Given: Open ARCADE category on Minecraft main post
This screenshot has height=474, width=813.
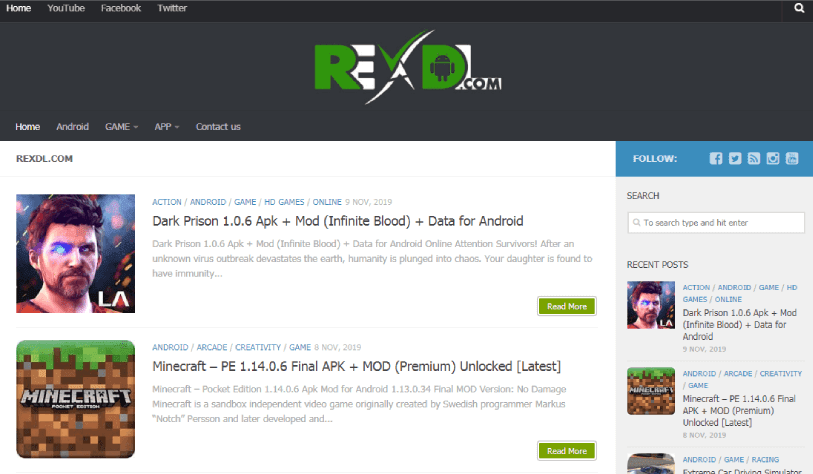Looking at the screenshot, I should (x=212, y=347).
